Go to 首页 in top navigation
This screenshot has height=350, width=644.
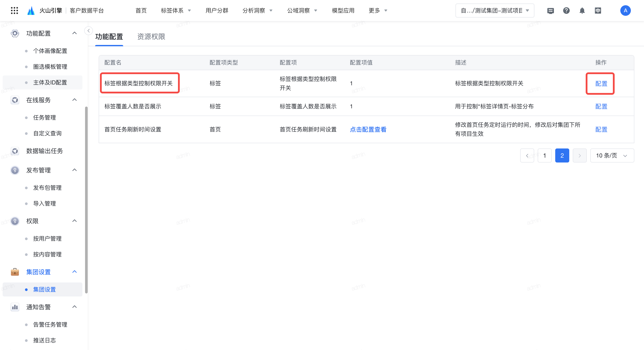[x=141, y=11]
